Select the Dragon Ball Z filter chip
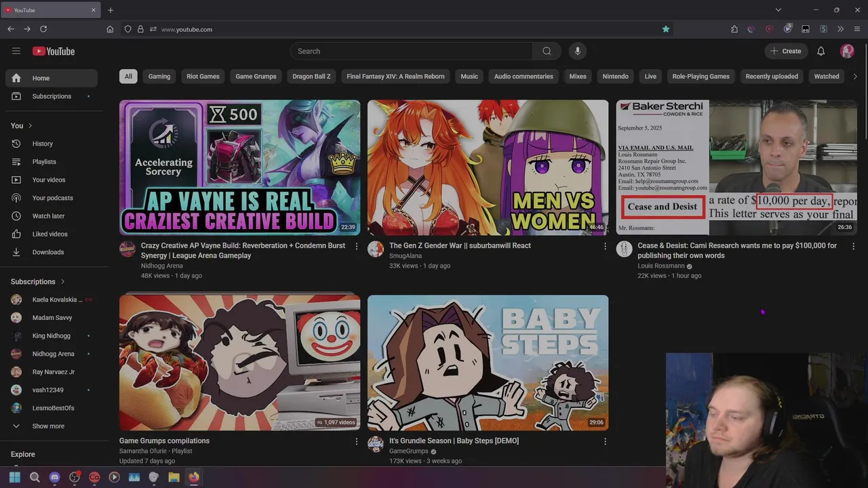The image size is (868, 488). [311, 77]
